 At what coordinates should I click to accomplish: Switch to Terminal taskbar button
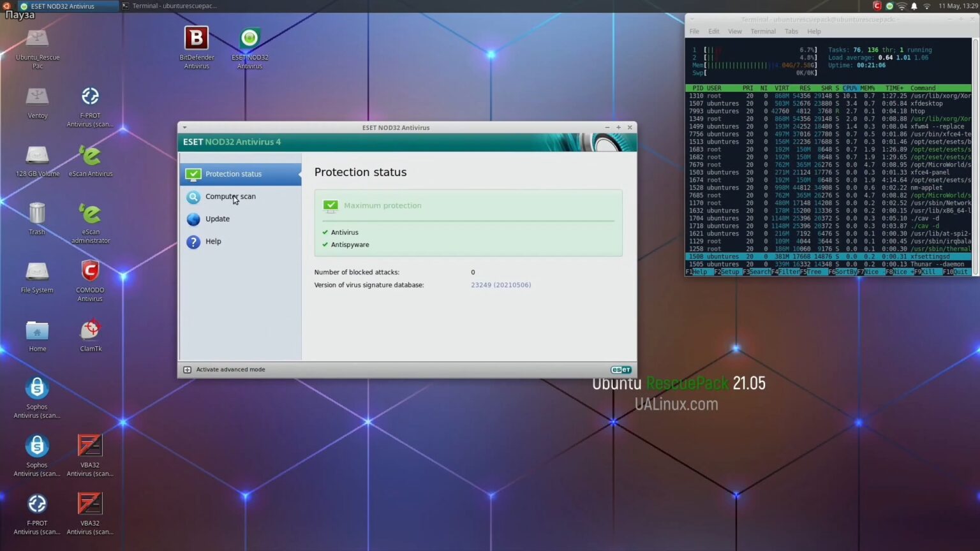[x=170, y=6]
